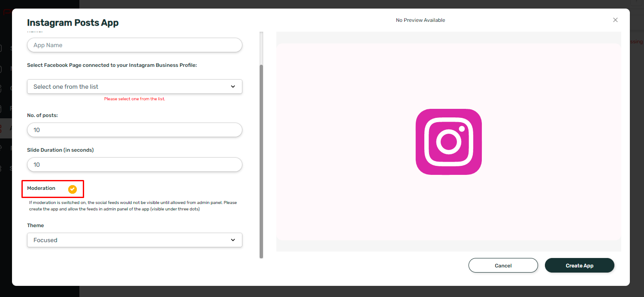Click the Cancel button
The width and height of the screenshot is (644, 297).
coord(503,265)
